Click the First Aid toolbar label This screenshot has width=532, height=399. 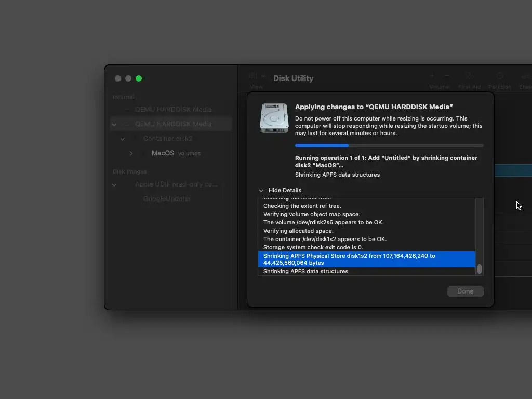[469, 87]
